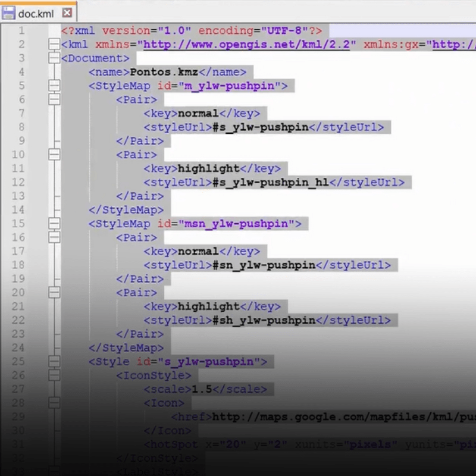
Task: Click the hotSpot x="20" attribute
Action: 226,444
